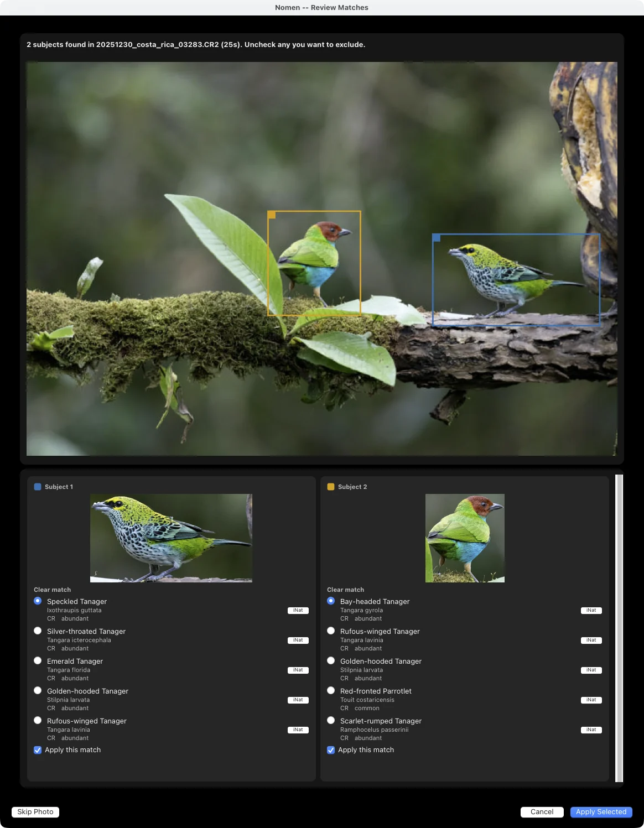Viewport: 644px width, 828px height.
Task: Choose Silver-throated Tanager for Subject 1
Action: click(x=38, y=631)
